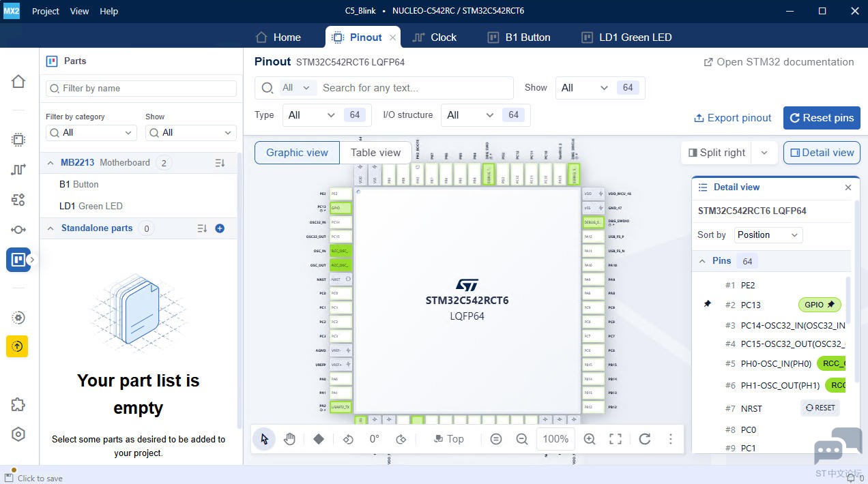This screenshot has width=868, height=484.
Task: Open the home icon in left sidebar
Action: click(x=18, y=82)
